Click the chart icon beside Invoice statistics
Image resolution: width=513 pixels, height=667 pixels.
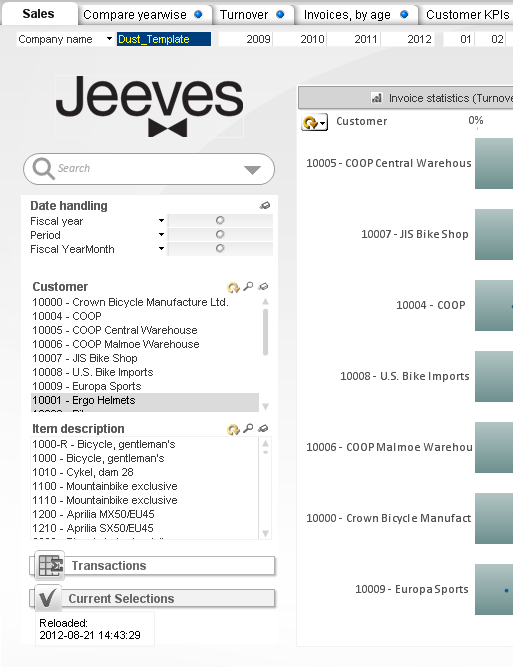[377, 98]
